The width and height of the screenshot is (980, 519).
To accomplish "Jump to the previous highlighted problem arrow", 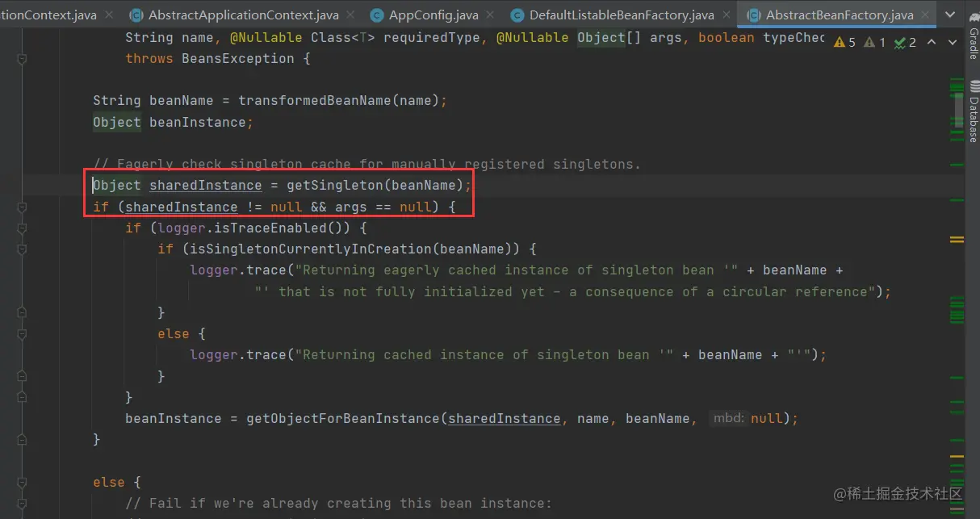I will (932, 42).
